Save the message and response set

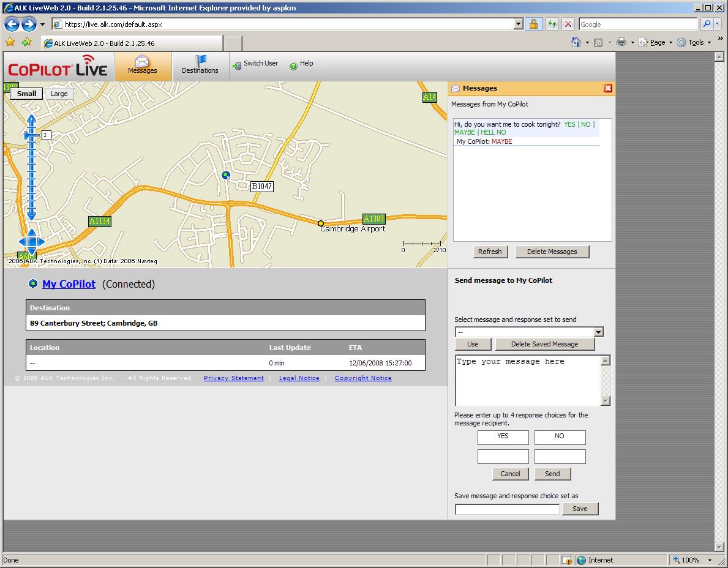click(x=580, y=509)
